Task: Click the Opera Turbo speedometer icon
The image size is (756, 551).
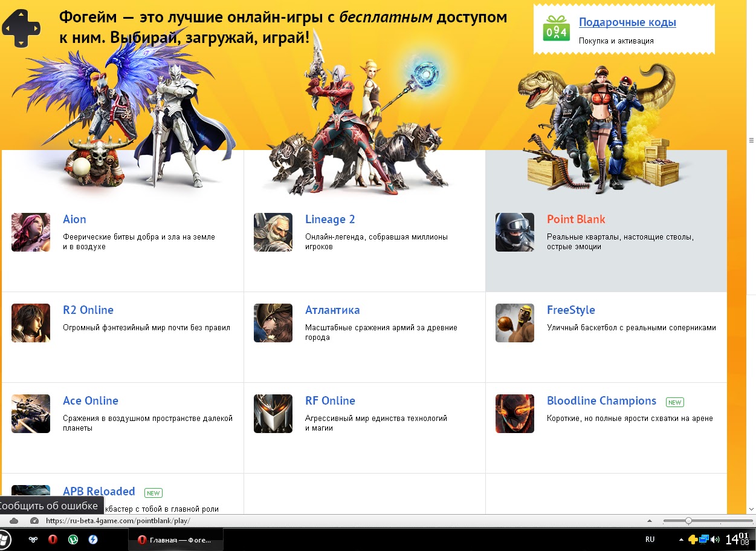Action: point(34,521)
